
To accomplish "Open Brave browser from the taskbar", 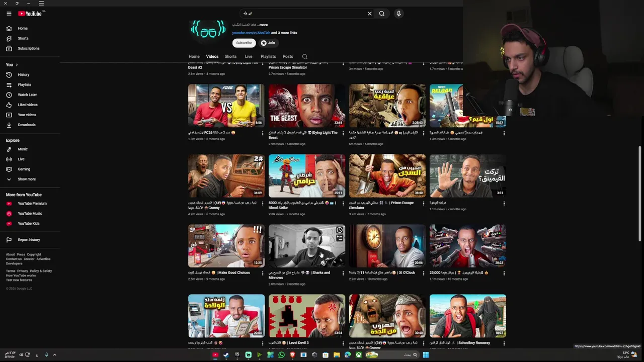I will tap(292, 355).
